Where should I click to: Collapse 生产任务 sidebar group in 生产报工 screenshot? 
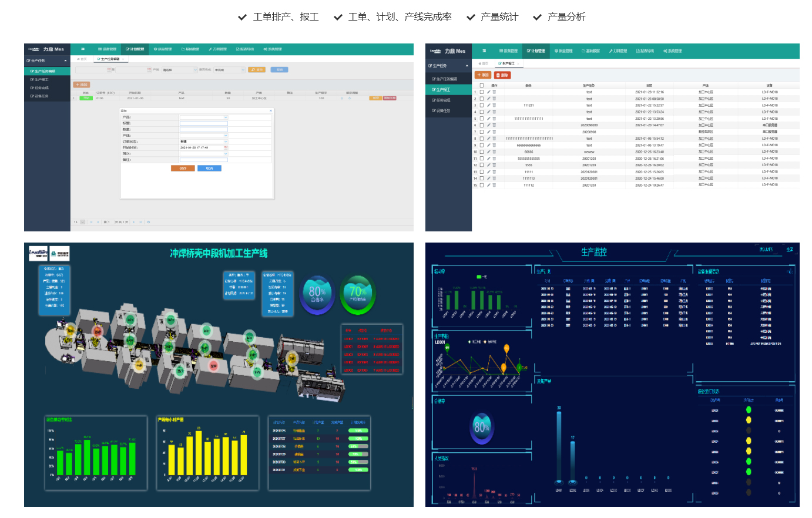click(467, 66)
